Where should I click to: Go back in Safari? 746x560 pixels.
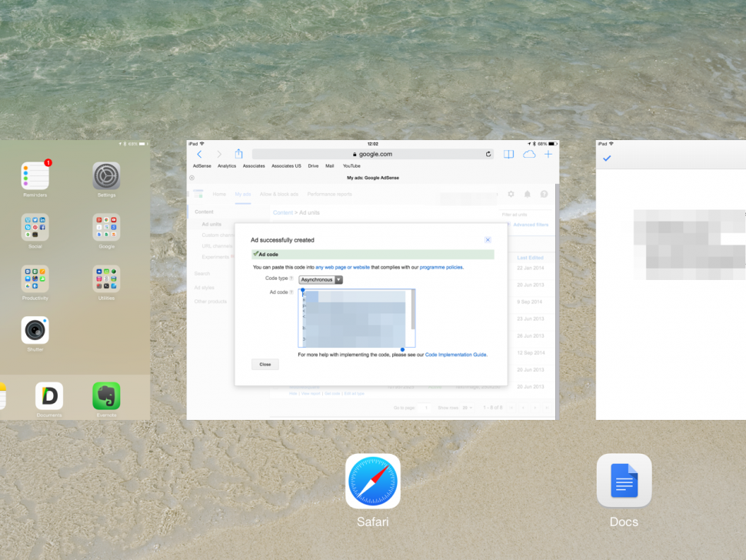click(199, 154)
